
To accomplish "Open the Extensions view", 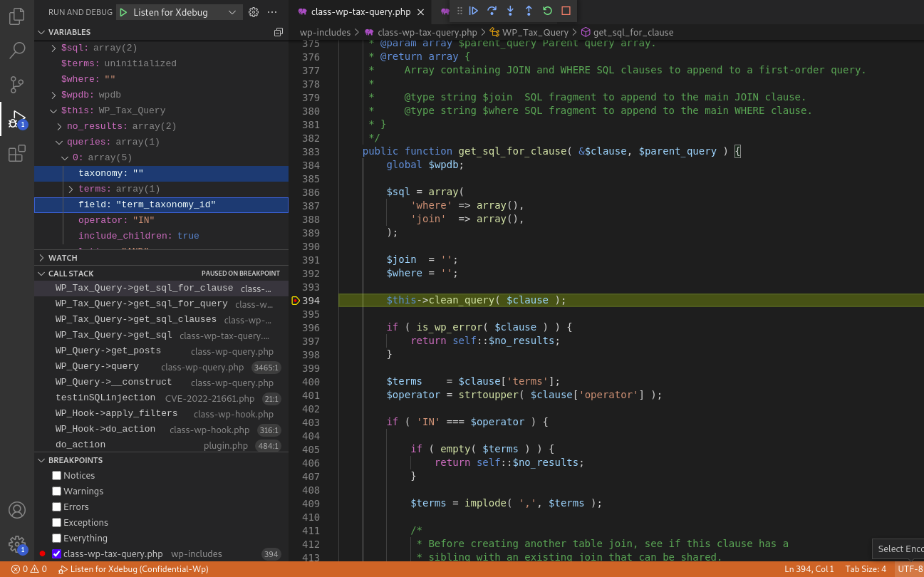I will coord(16,153).
